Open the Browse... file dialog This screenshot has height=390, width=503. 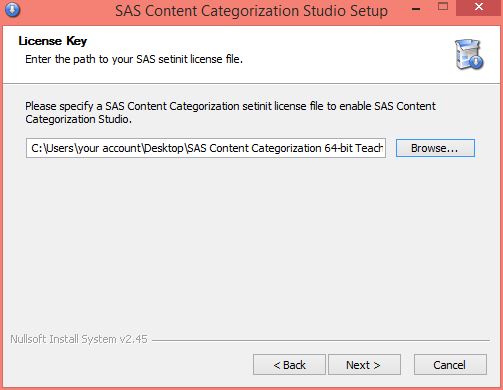[435, 148]
